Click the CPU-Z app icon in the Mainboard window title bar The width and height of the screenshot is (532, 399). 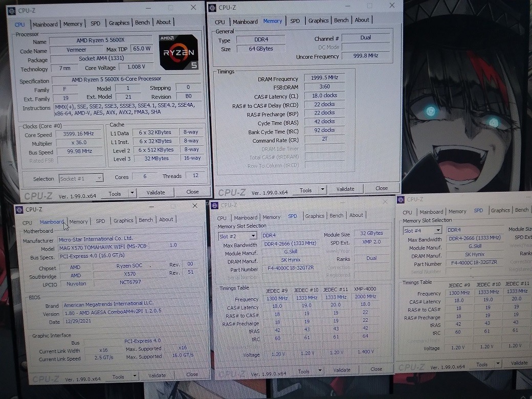19,209
